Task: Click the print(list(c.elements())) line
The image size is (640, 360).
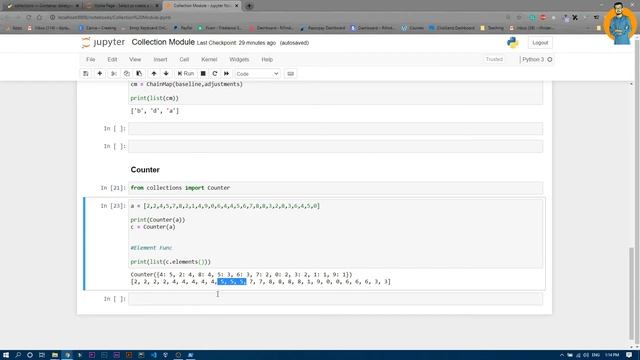Action: point(171,262)
